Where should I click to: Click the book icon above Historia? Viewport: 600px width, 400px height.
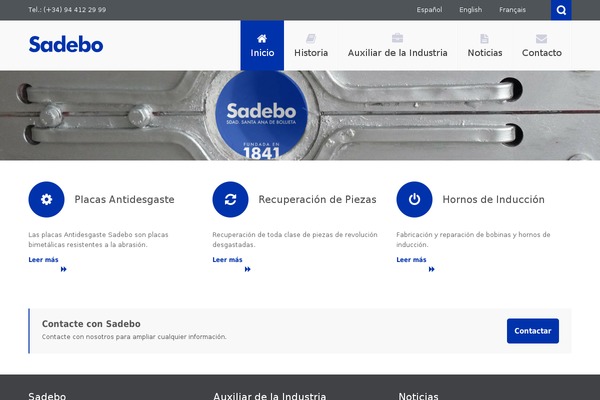coord(311,39)
